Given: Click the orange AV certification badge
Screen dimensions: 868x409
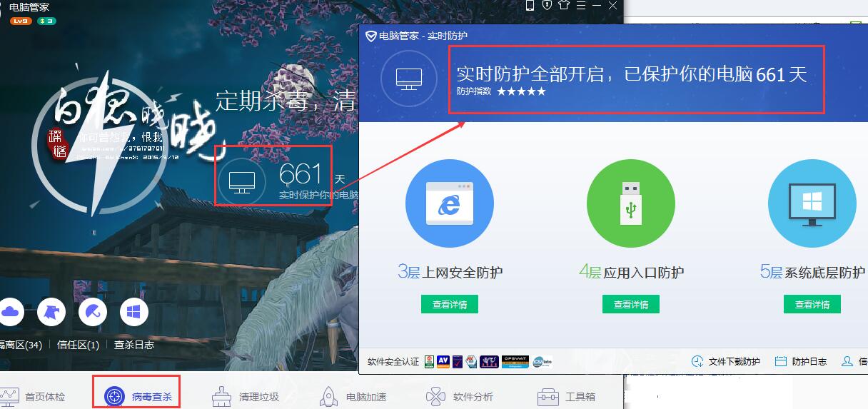Looking at the screenshot, I should coord(443,362).
